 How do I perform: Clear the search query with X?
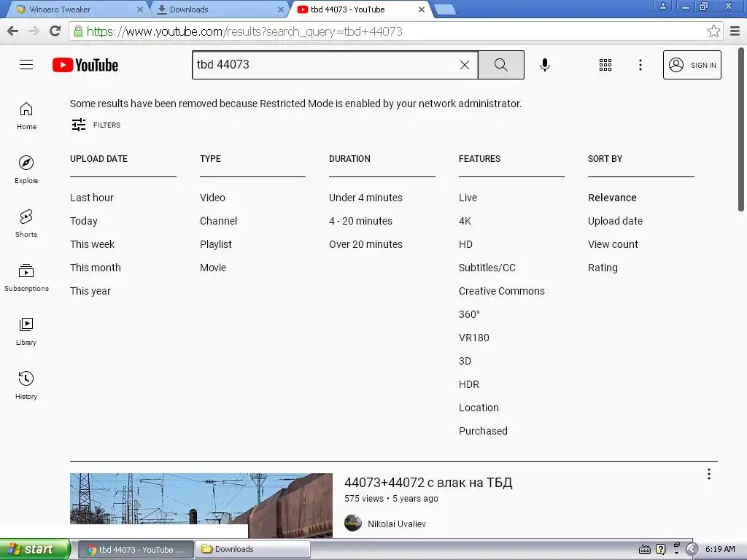click(x=465, y=65)
